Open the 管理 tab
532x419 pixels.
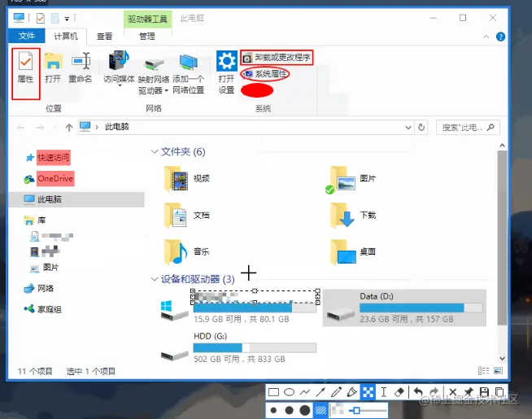tap(147, 37)
